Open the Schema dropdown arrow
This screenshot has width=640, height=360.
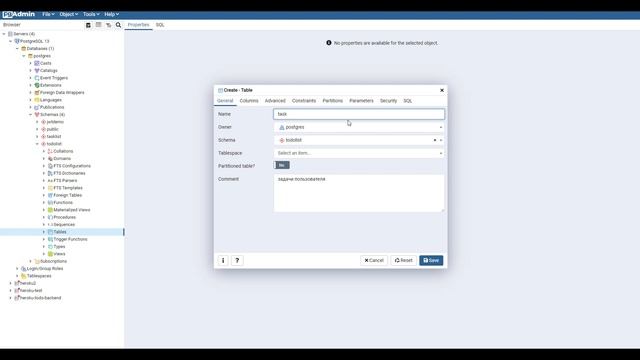click(441, 140)
